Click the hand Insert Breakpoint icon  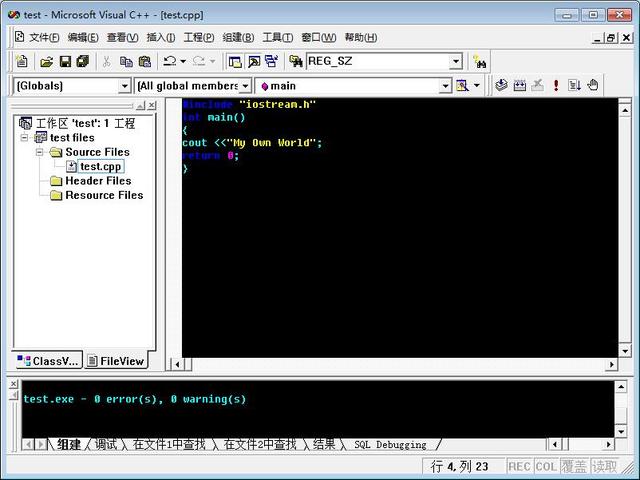(x=593, y=85)
